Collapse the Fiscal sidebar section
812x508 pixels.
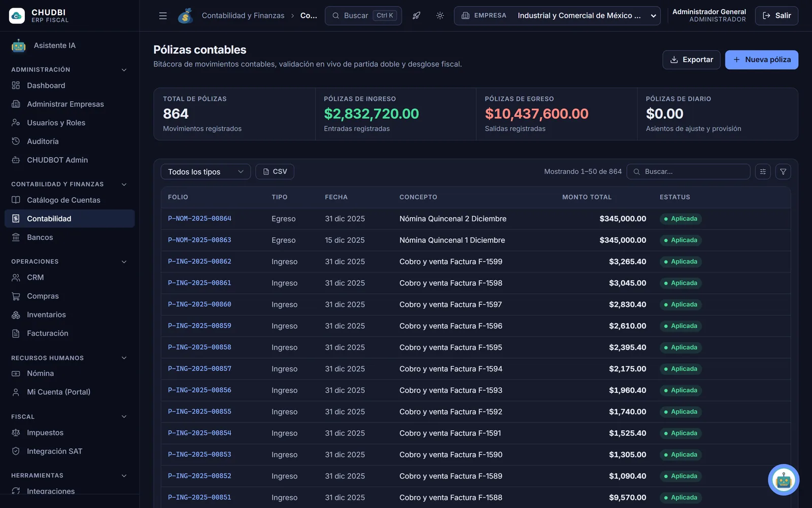click(124, 417)
